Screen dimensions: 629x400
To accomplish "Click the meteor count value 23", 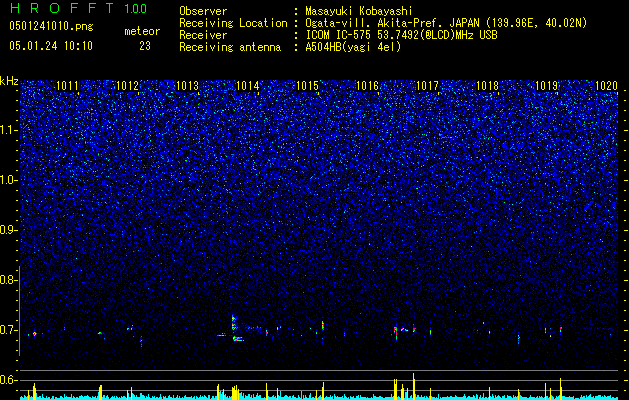I will (x=145, y=46).
